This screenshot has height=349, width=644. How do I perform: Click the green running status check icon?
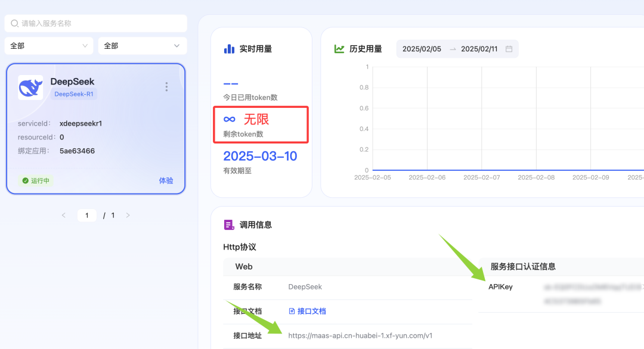(26, 180)
